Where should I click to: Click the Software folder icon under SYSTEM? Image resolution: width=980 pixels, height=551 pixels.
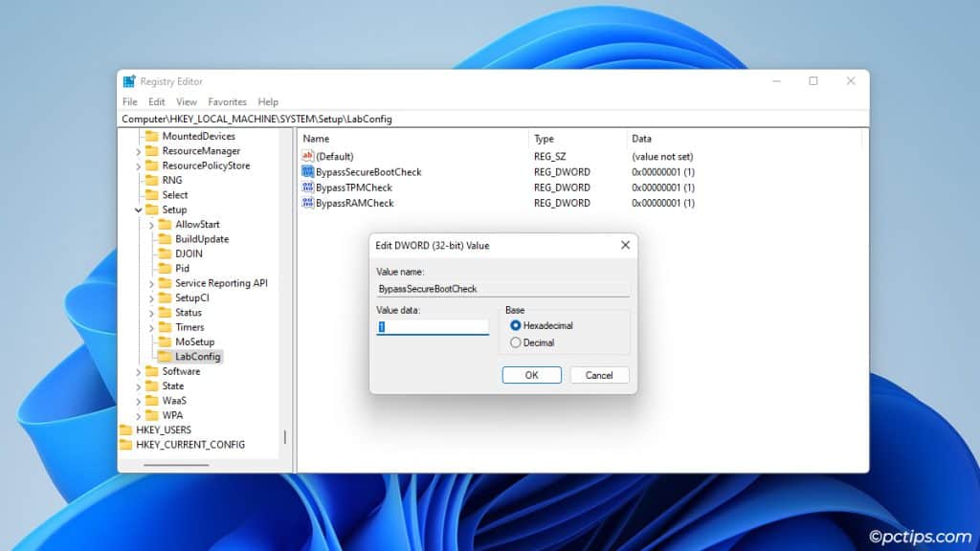(153, 370)
